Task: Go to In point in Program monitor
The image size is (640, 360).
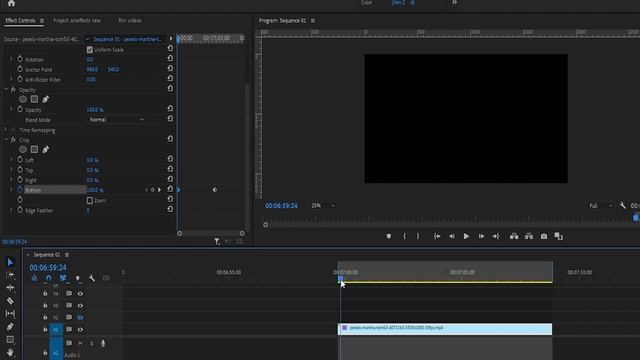Action: point(437,236)
